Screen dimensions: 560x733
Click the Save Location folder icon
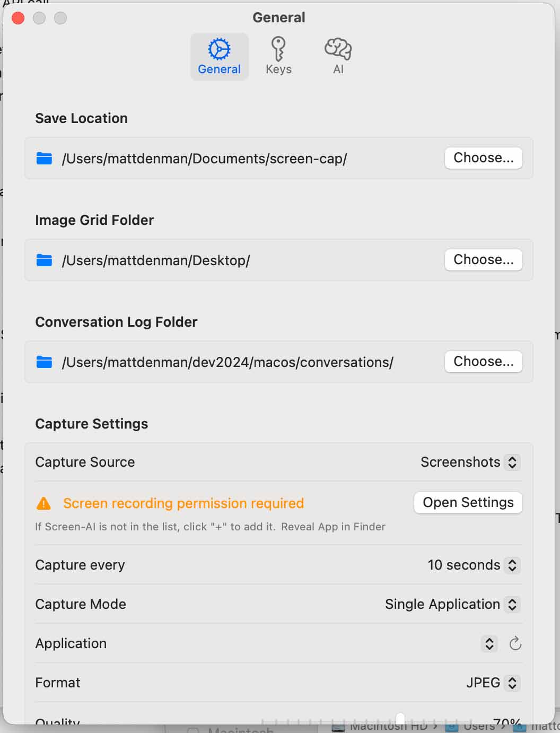44,158
